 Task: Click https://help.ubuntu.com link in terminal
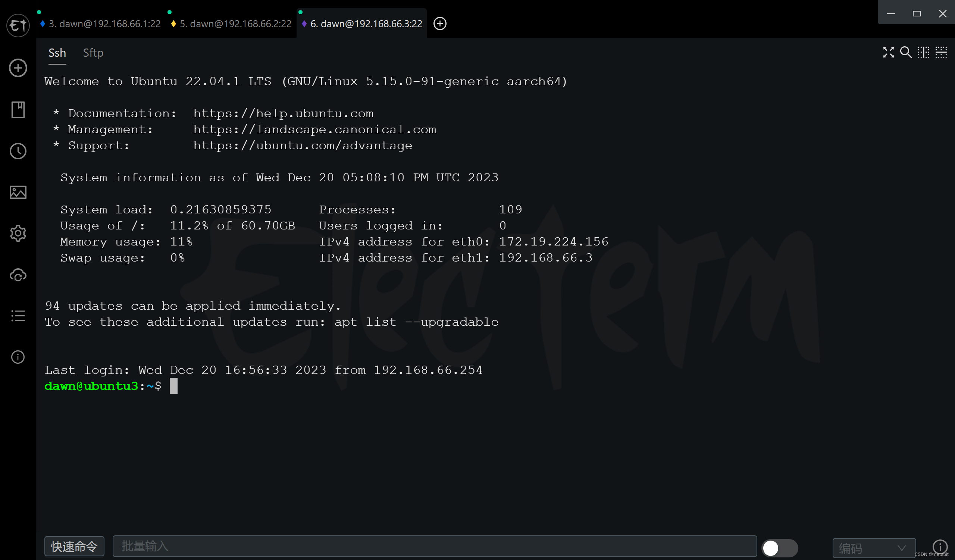284,113
